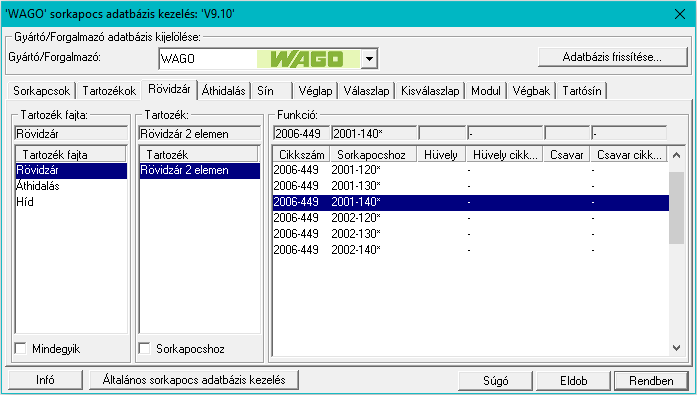This screenshot has height=395, width=697.
Task: Sort by the Sorkapocshoz column header
Action: [x=373, y=155]
